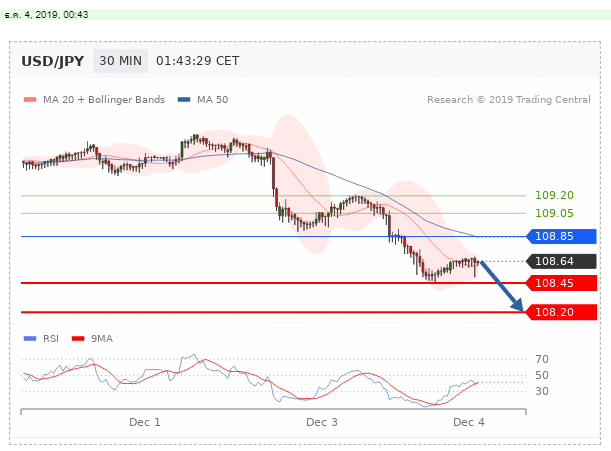
Task: Click the blue MA 50 legend swatch
Action: pos(184,99)
